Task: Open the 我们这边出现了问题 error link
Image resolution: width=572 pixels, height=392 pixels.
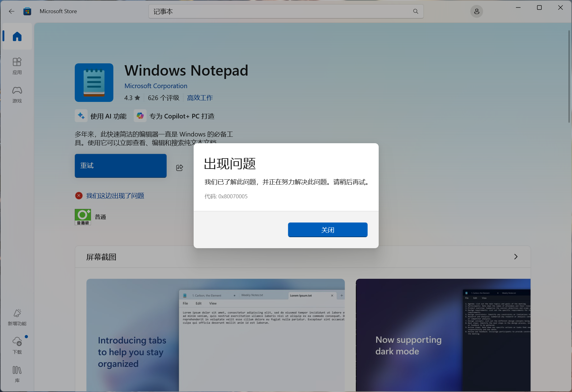Action: point(115,196)
